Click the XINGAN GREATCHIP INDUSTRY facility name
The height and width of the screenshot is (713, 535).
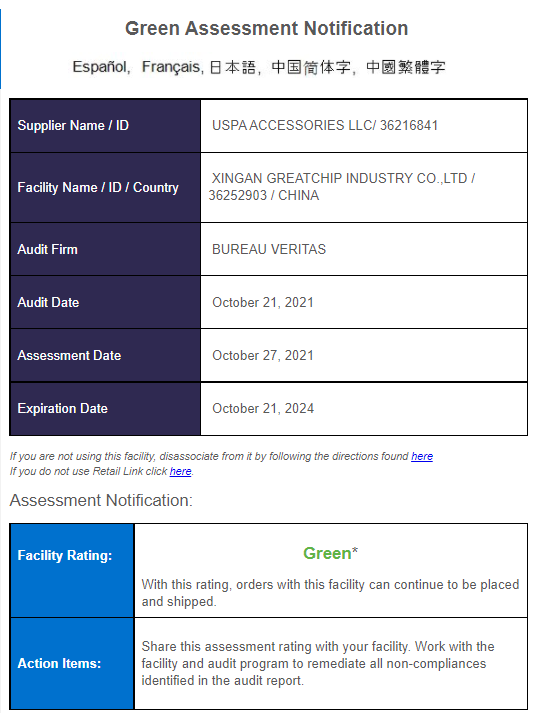[x=340, y=178]
